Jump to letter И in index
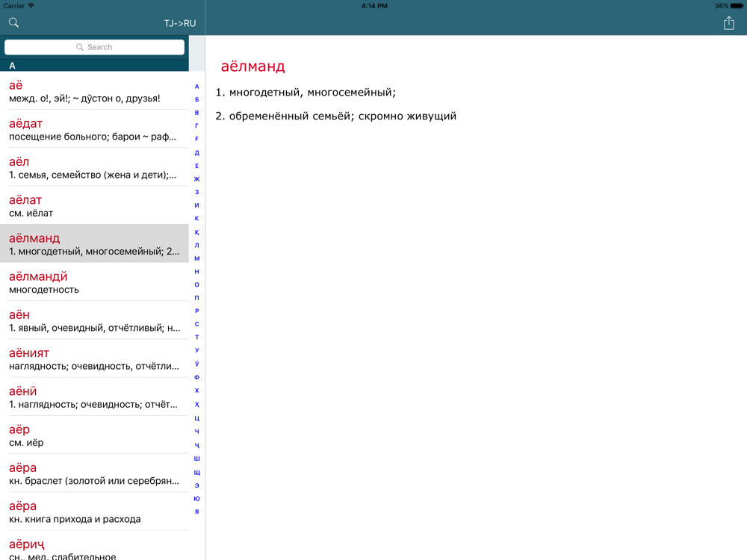Image resolution: width=747 pixels, height=560 pixels. 196,205
